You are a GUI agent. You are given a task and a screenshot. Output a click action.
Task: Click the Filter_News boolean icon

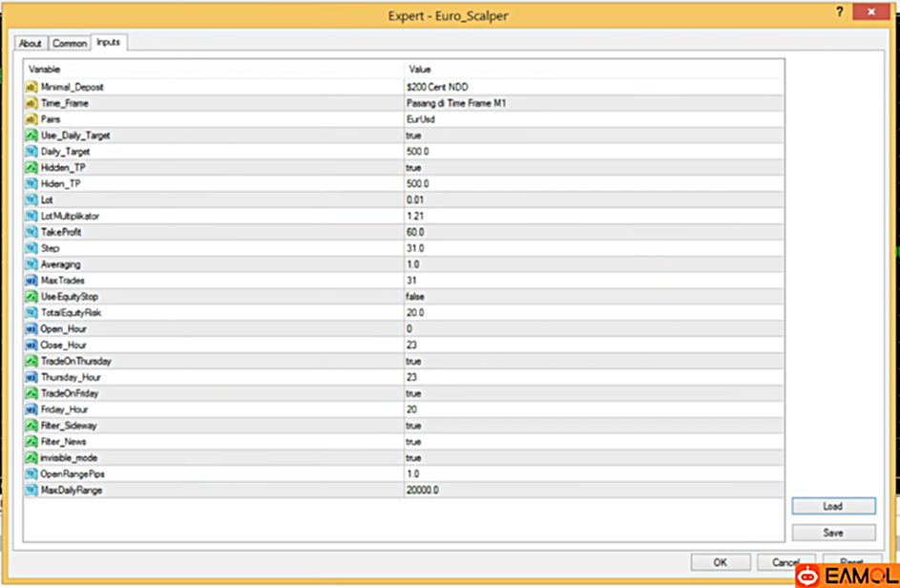click(x=31, y=442)
